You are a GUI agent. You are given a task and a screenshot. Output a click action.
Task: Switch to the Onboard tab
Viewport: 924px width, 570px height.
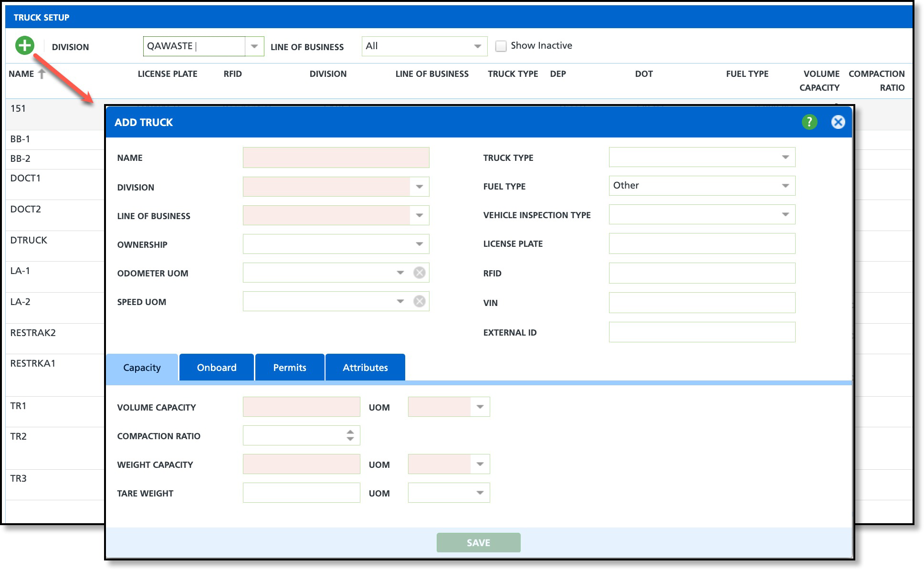217,367
